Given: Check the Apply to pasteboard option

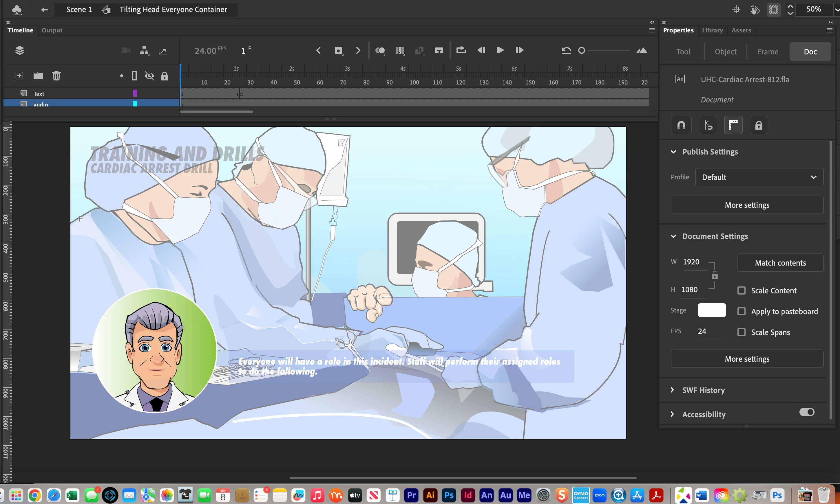Looking at the screenshot, I should pos(742,311).
